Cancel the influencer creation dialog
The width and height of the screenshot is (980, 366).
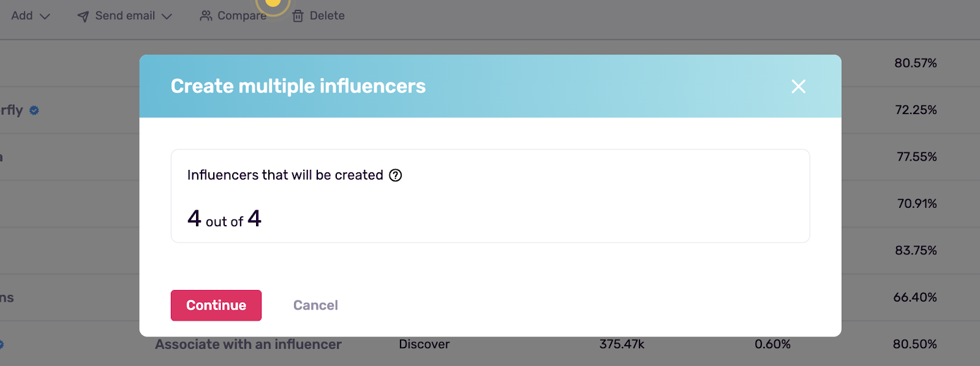[315, 305]
